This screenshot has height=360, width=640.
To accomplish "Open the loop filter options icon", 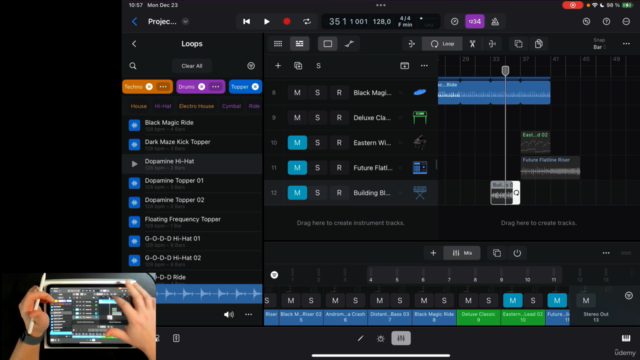I will [251, 66].
